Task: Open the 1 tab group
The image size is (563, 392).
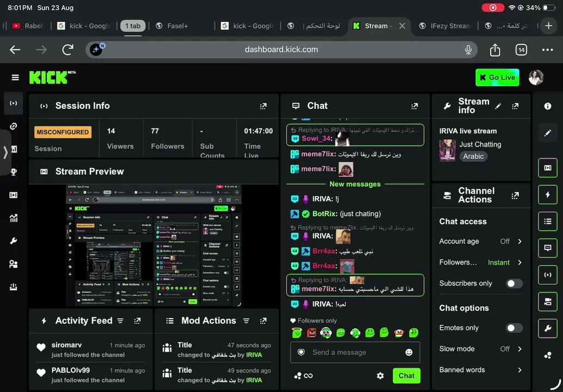Action: 133,26
